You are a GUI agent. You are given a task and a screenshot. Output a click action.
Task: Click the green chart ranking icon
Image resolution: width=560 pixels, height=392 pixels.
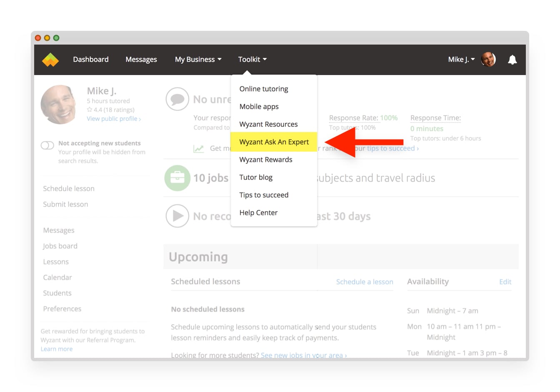(199, 149)
